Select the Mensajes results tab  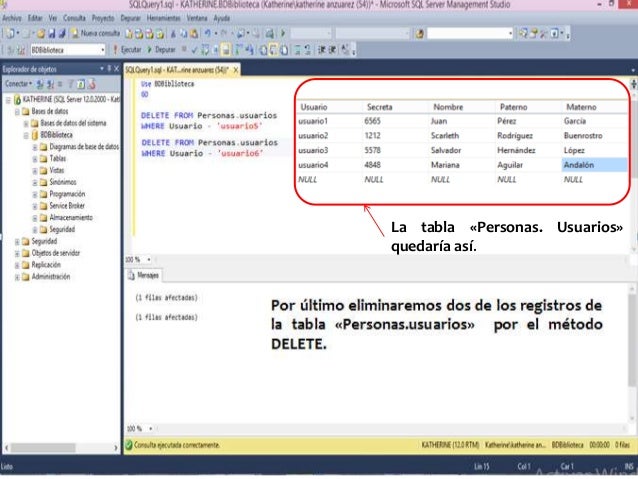tap(144, 276)
